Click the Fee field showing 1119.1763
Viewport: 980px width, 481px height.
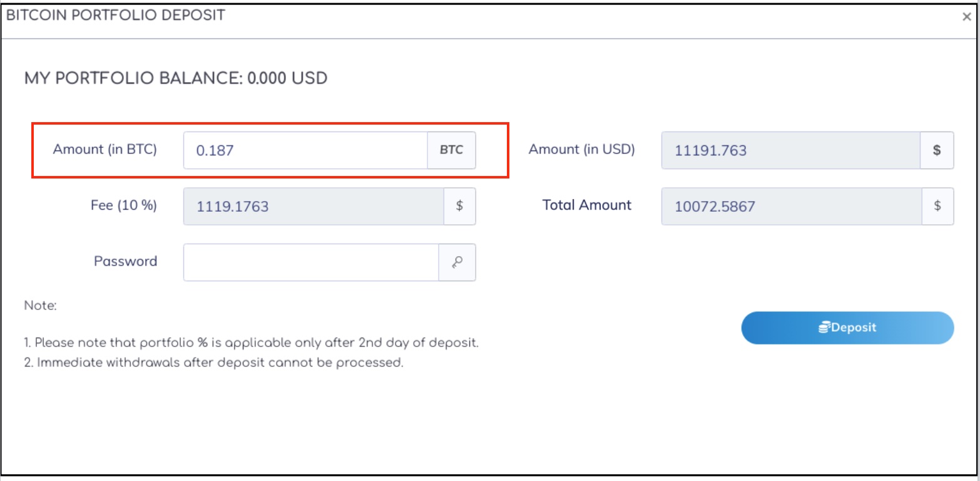point(314,206)
